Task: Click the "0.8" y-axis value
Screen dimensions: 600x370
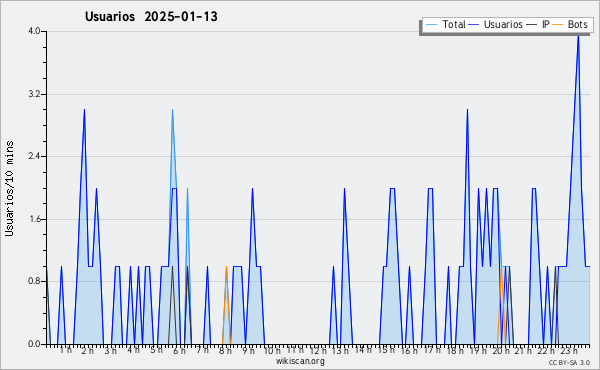Action: click(x=34, y=282)
